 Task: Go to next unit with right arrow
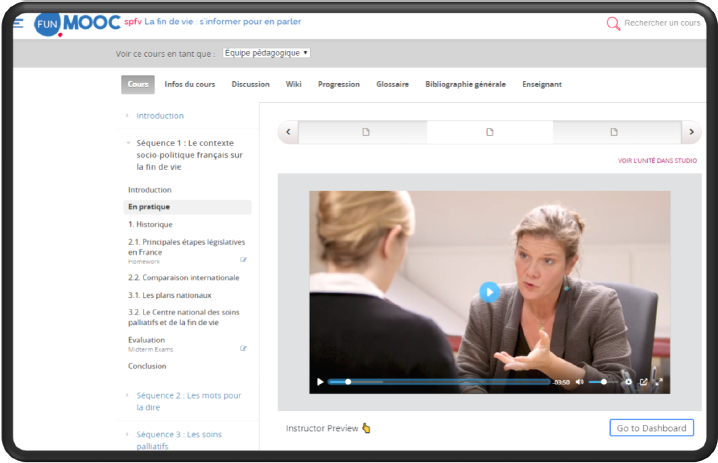[x=690, y=132]
